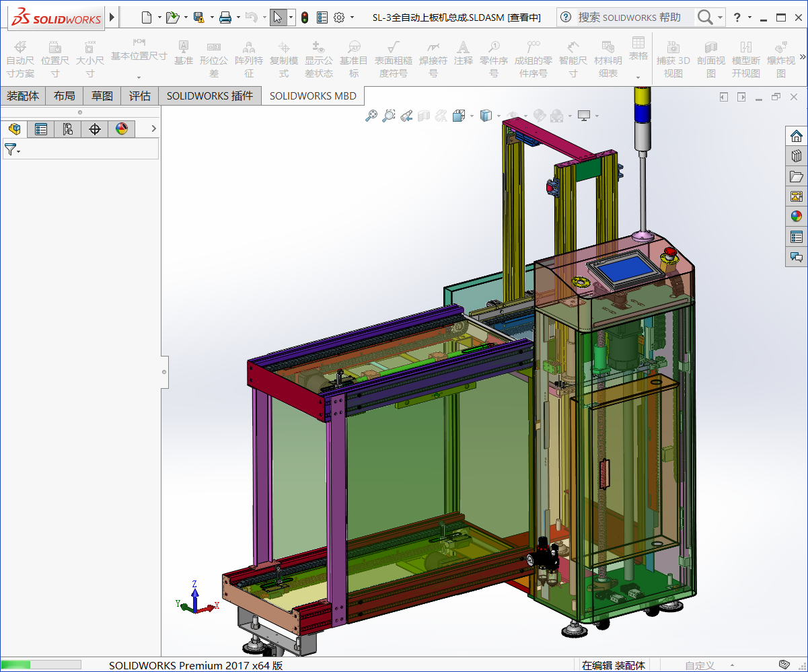Image resolution: width=808 pixels, height=672 pixels.
Task: Collapse the left panel using its side handle
Action: click(165, 371)
